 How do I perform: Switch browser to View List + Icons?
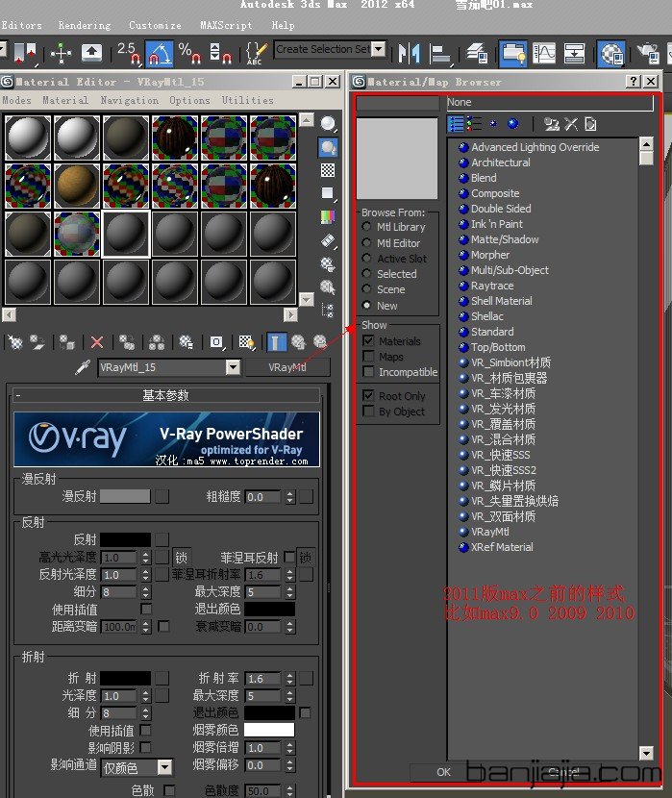pyautogui.click(x=475, y=124)
